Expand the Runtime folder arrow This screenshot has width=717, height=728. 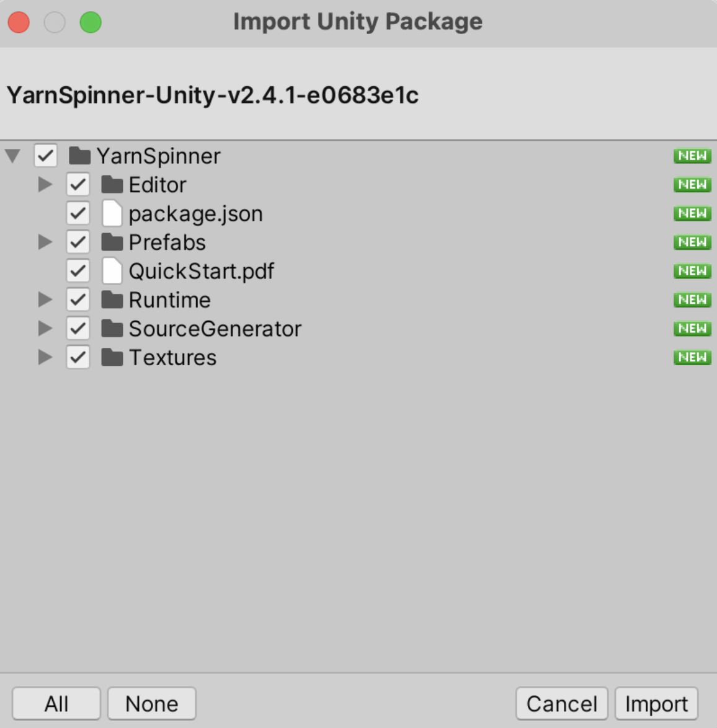tap(45, 300)
